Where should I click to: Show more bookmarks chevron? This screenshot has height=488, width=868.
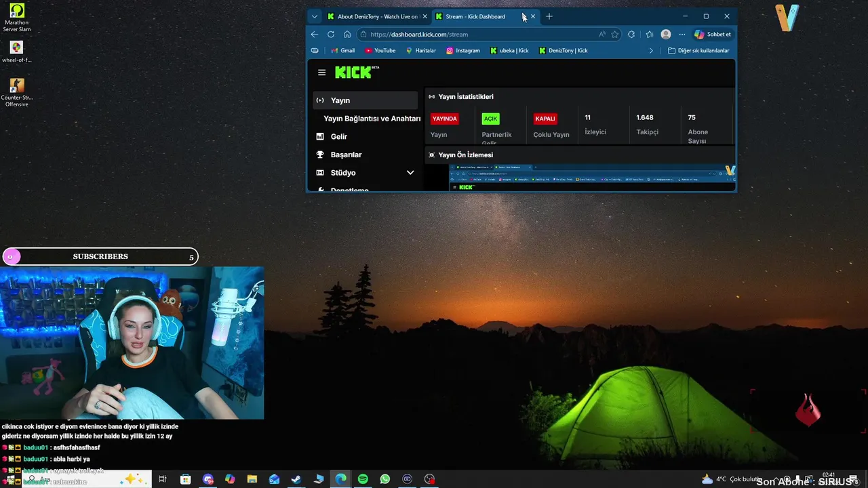click(651, 51)
